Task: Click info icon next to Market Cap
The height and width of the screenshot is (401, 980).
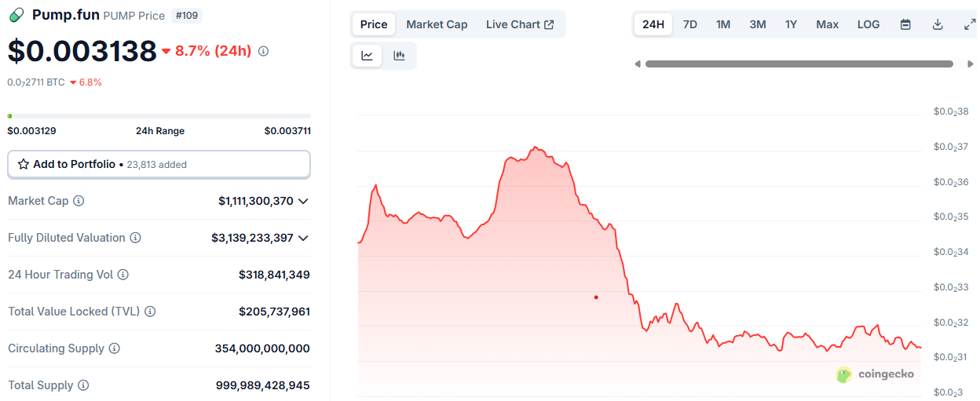Action: [79, 201]
